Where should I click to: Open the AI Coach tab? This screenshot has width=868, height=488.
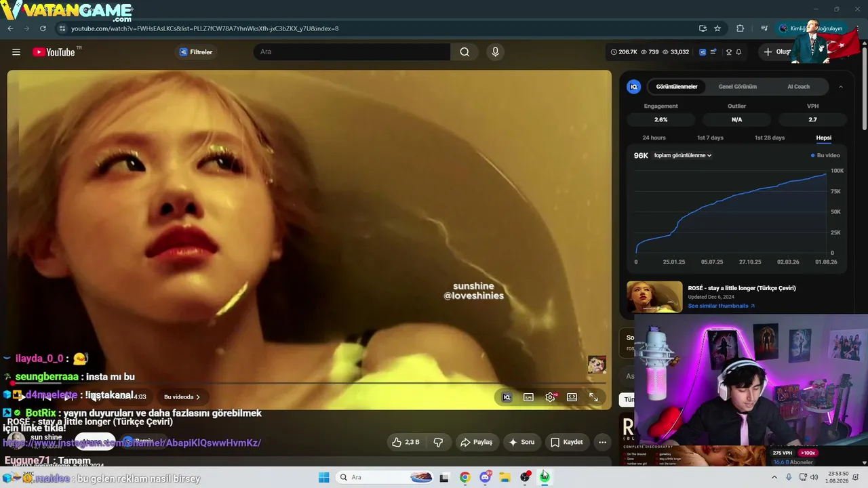point(798,87)
